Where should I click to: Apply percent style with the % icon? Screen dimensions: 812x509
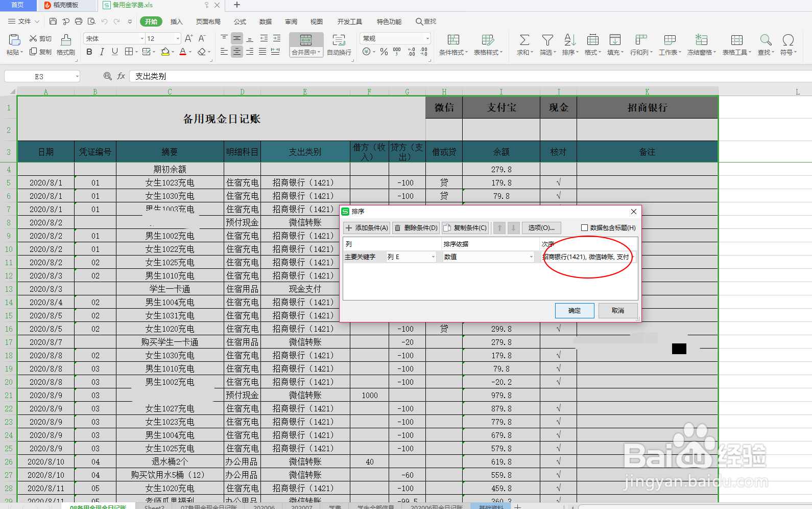tap(384, 52)
